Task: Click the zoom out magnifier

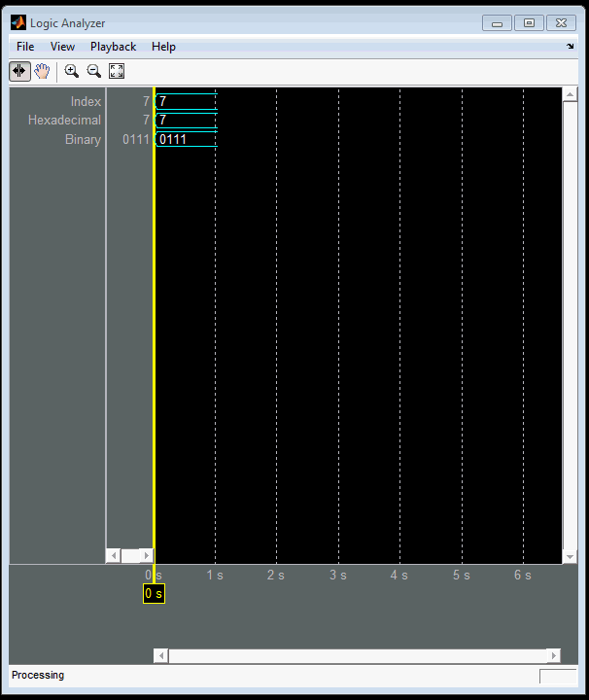Action: (x=94, y=71)
